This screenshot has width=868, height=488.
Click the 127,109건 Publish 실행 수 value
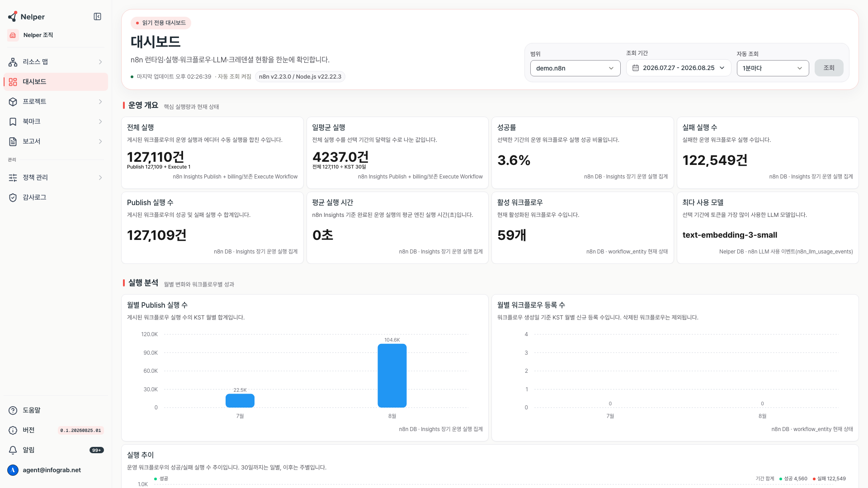(x=157, y=235)
